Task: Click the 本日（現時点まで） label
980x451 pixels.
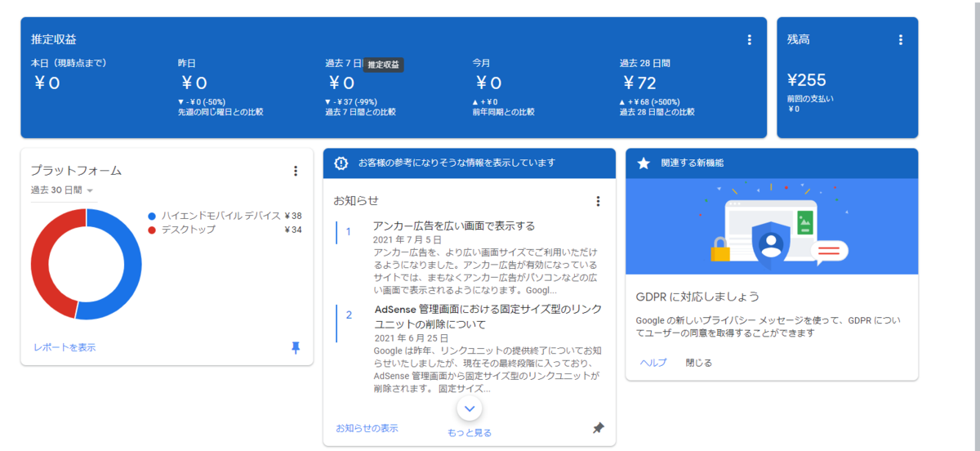Action: (69, 63)
